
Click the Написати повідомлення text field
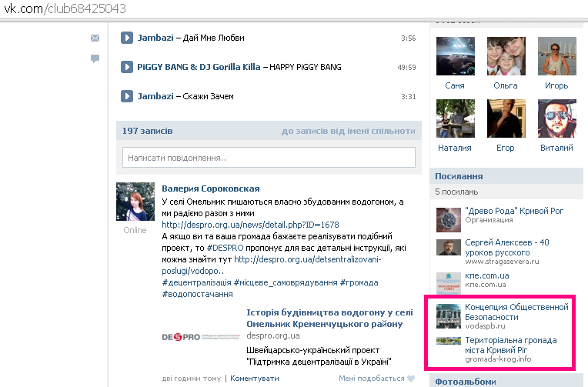269,158
